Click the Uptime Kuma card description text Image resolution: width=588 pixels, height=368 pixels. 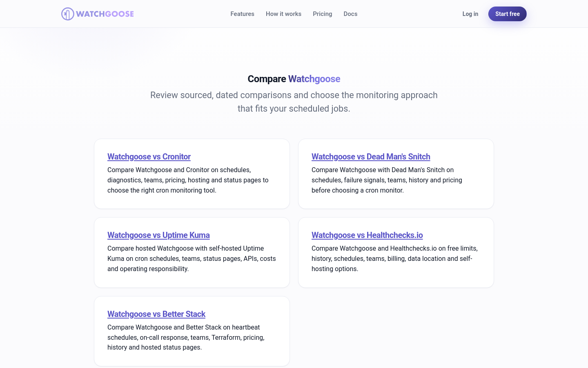(x=192, y=258)
